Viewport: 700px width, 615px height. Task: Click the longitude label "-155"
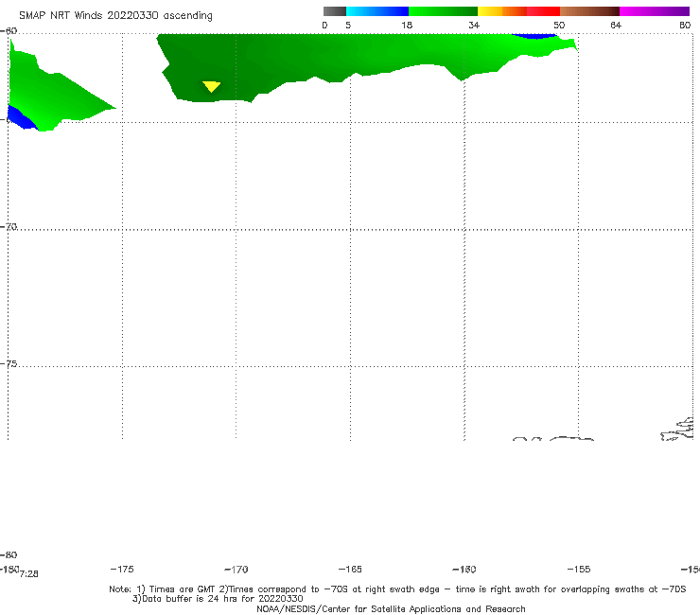[x=579, y=569]
